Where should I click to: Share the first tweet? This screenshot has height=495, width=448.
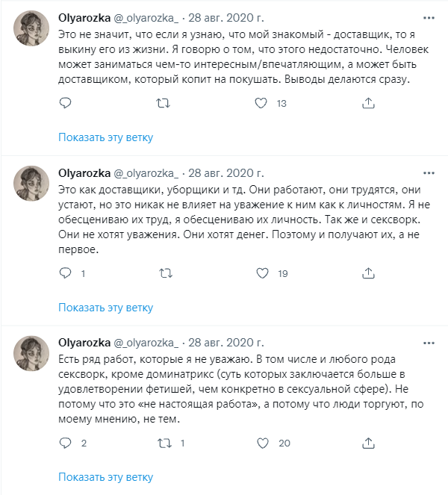(x=367, y=104)
